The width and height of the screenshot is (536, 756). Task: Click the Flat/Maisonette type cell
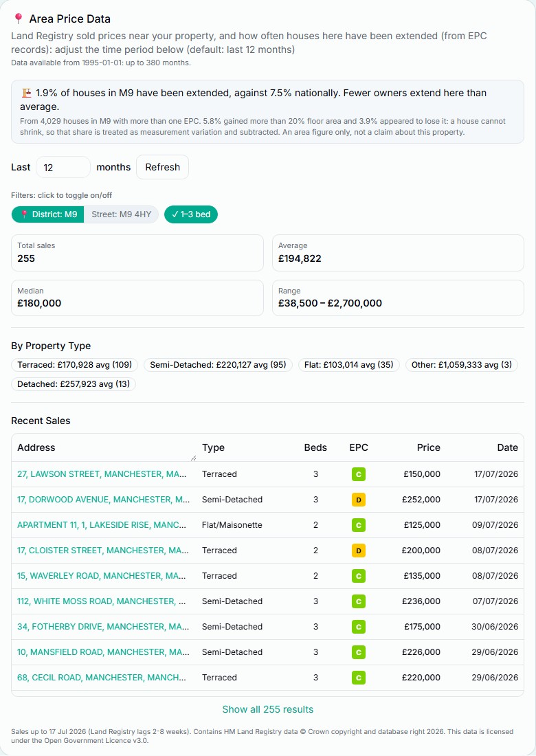(232, 525)
